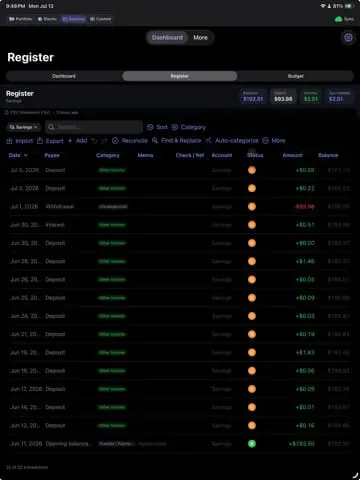The width and height of the screenshot is (360, 480).
Task: Click the Memo column header
Action: 145,155
